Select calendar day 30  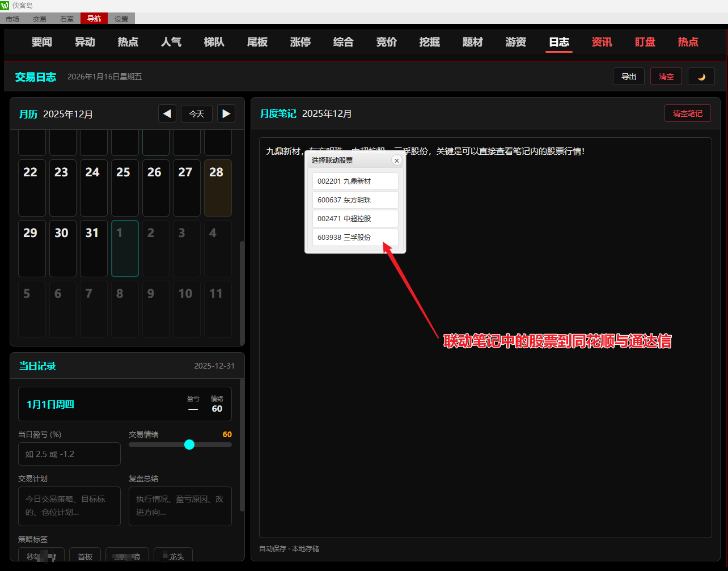coord(63,248)
